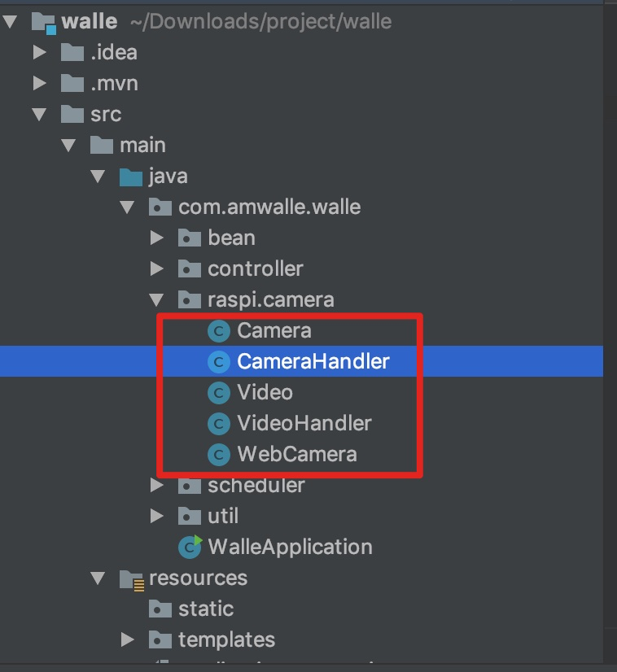
Task: Click the walle project module icon
Action: click(43, 22)
